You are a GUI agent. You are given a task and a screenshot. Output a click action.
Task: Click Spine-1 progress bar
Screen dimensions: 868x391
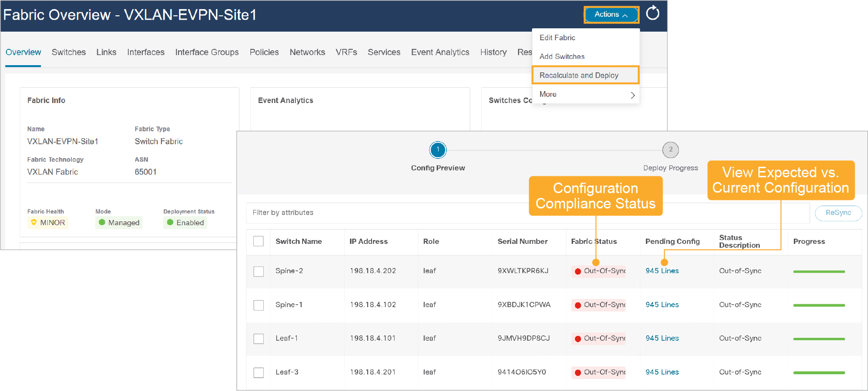click(819, 305)
